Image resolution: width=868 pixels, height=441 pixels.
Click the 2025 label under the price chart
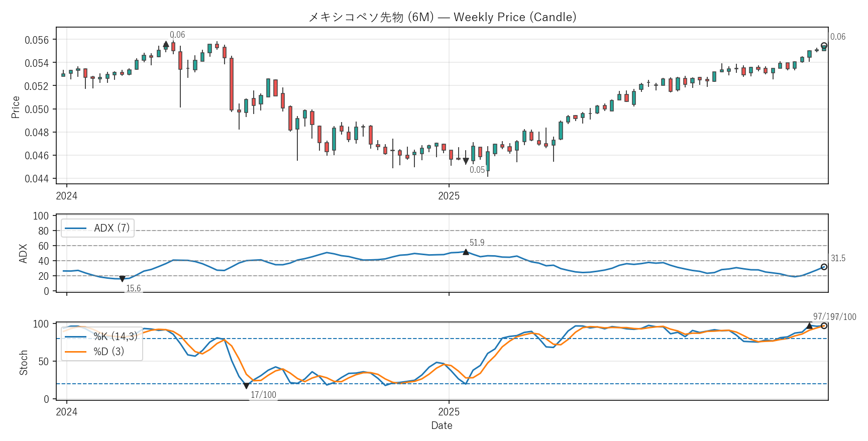449,196
